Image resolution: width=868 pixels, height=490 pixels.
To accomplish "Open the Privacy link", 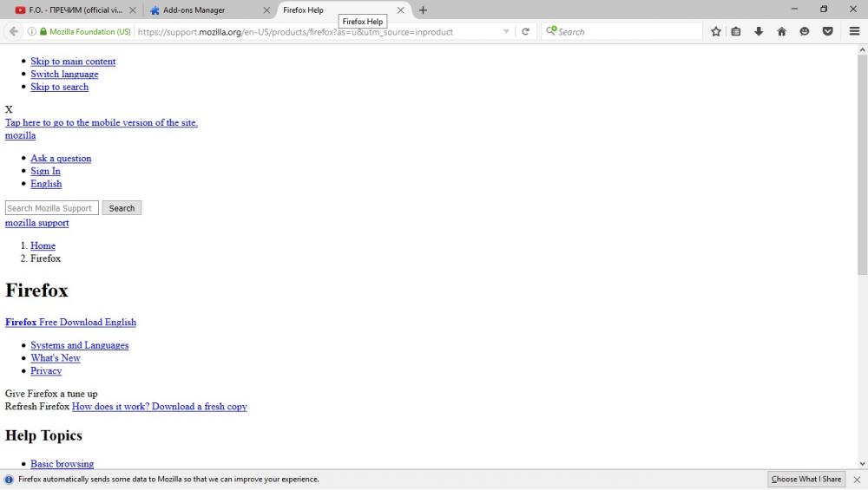I will [x=46, y=370].
